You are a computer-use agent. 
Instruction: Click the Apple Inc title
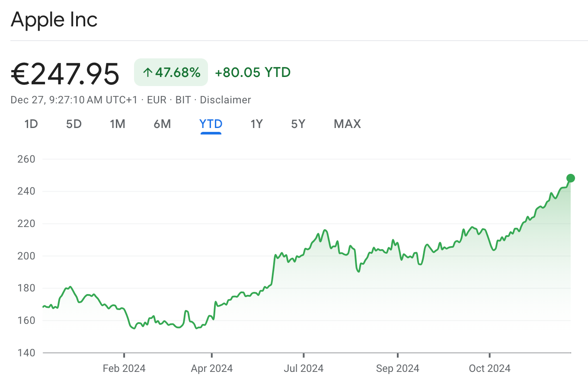[x=54, y=19]
